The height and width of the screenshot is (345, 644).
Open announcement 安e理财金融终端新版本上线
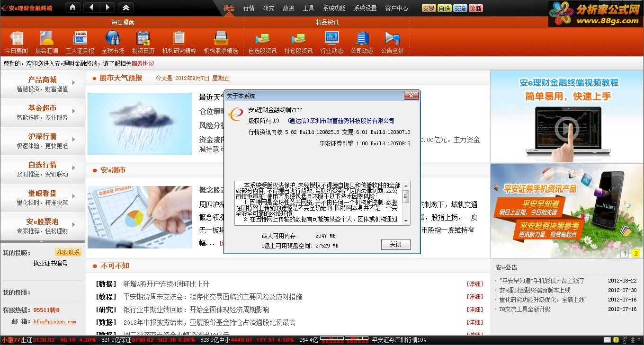pyautogui.click(x=535, y=290)
